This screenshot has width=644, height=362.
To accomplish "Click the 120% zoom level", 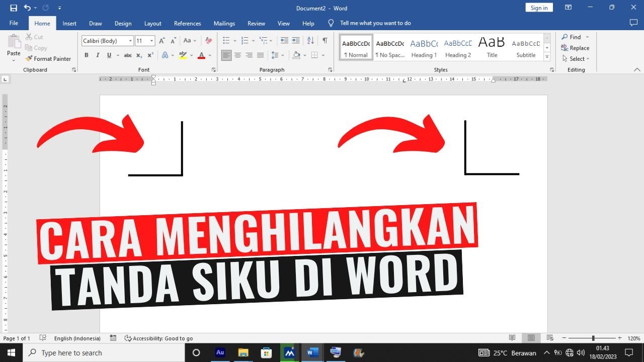I will pos(633,338).
